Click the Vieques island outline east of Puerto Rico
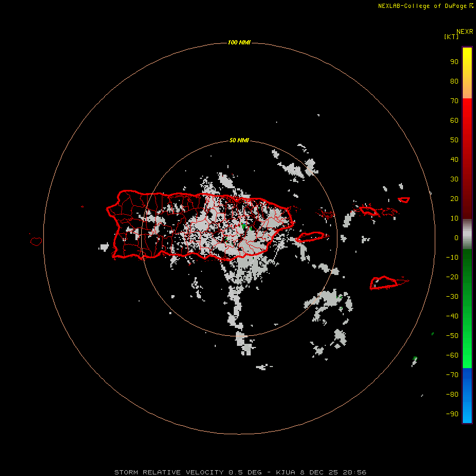 pos(312,236)
